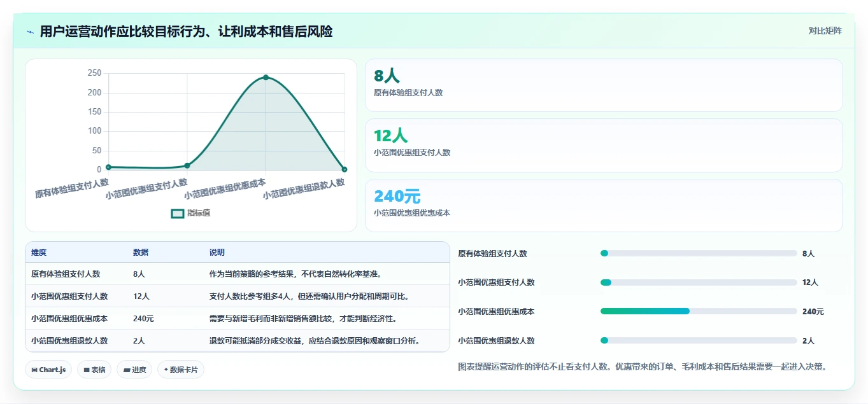Click the table cell 2人
The width and height of the screenshot is (868, 404).
point(139,340)
